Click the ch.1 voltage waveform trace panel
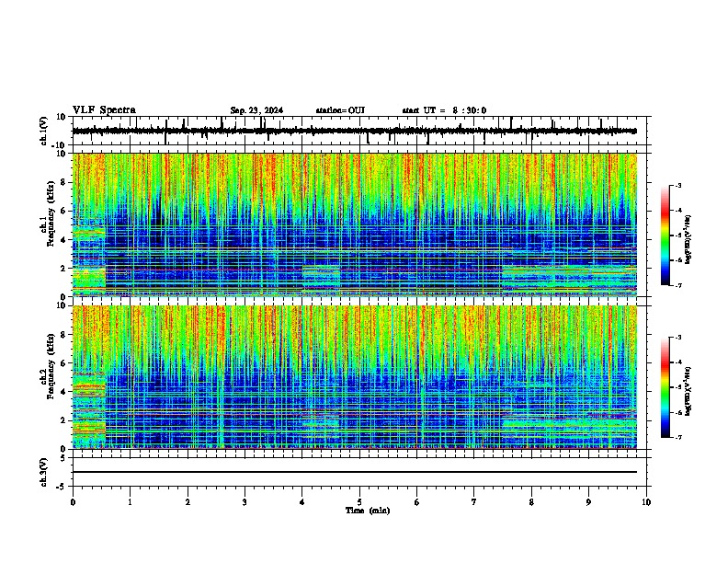This screenshot has width=728, height=563. (359, 131)
